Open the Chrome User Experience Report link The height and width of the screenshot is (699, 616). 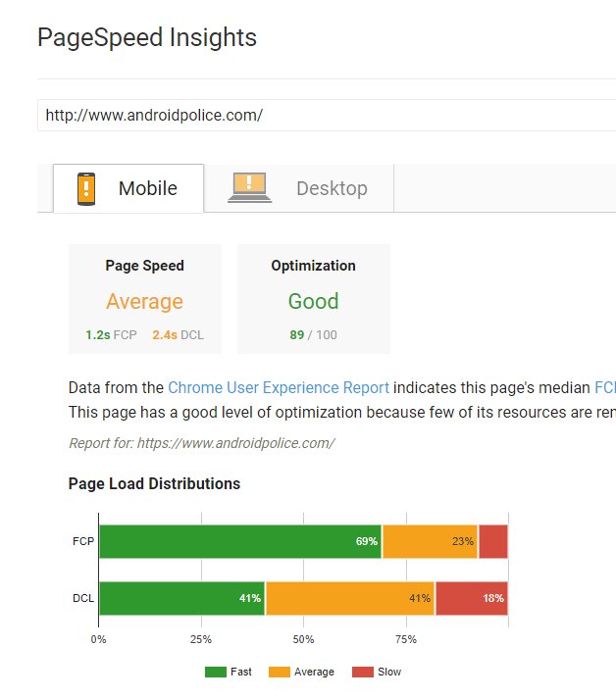coord(279,387)
